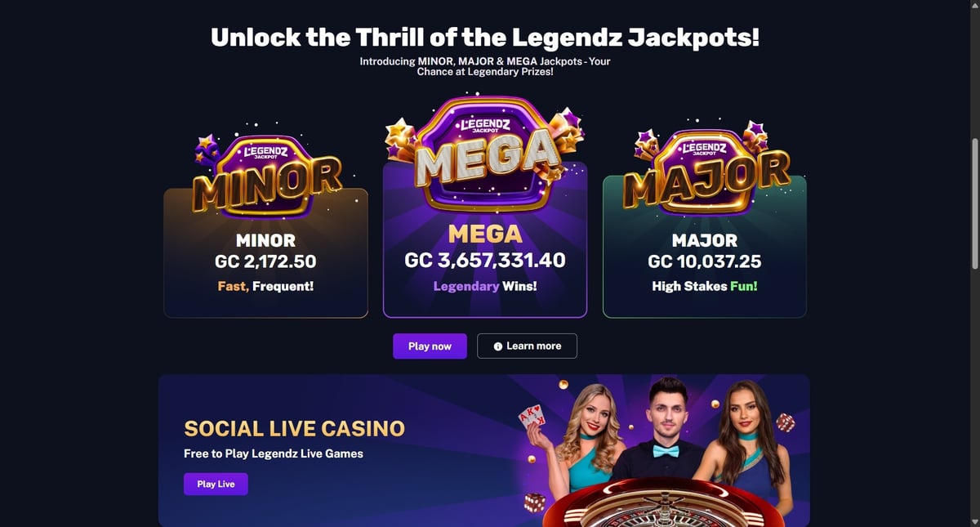This screenshot has height=527, width=980.
Task: Click the page vertical scrollbar thumb
Action: 974,203
